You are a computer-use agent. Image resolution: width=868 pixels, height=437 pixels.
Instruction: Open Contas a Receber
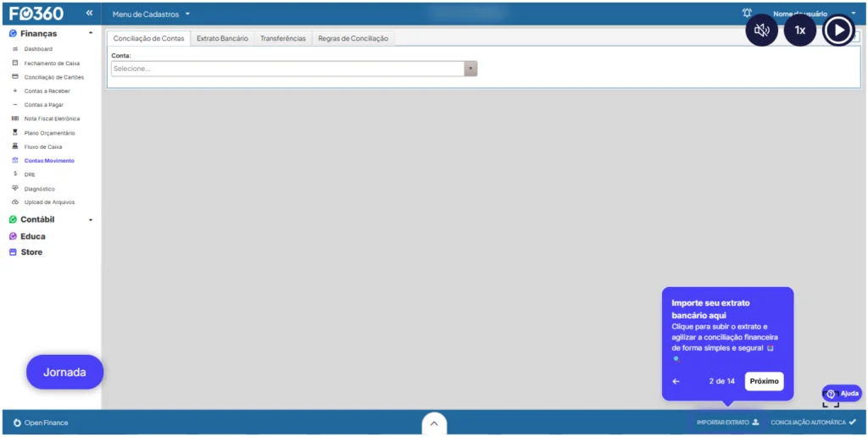tap(47, 91)
